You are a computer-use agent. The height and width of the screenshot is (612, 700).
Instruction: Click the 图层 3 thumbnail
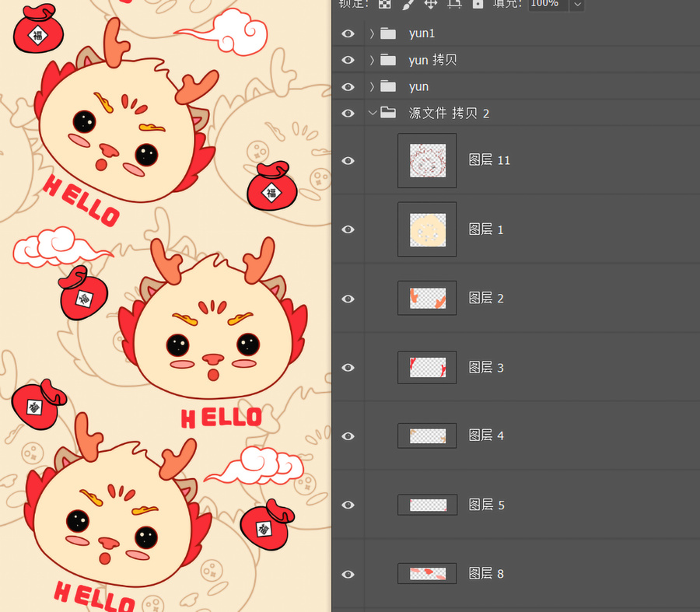click(x=427, y=367)
